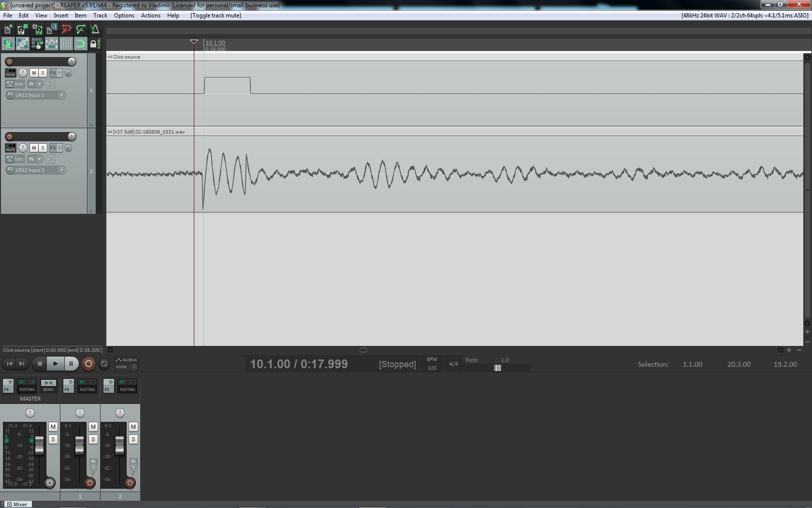Open the File menu
This screenshot has width=812, height=508.
coord(8,15)
